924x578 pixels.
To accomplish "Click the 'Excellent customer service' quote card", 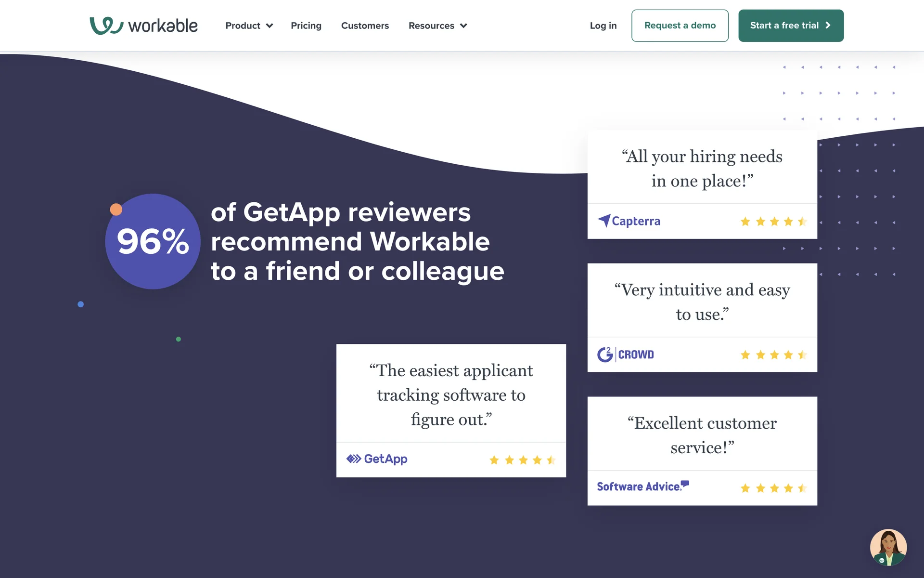I will (x=702, y=435).
